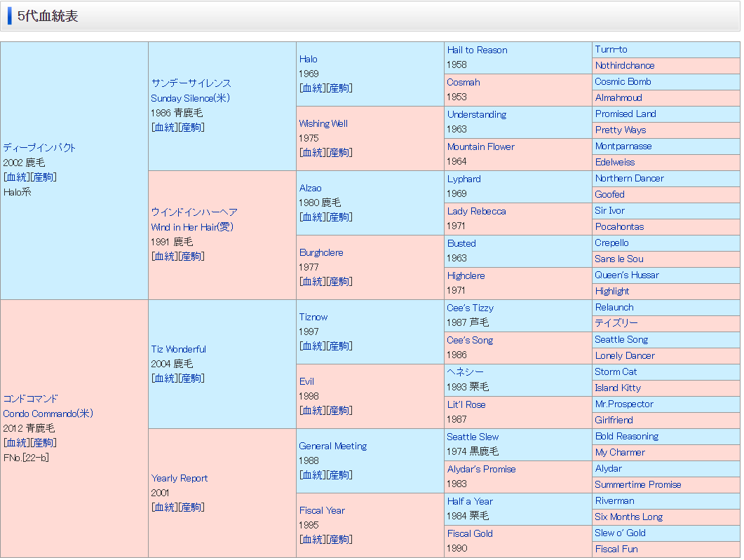Select Bold Reasoning ancestor link
The width and height of the screenshot is (744, 560).
point(628,437)
